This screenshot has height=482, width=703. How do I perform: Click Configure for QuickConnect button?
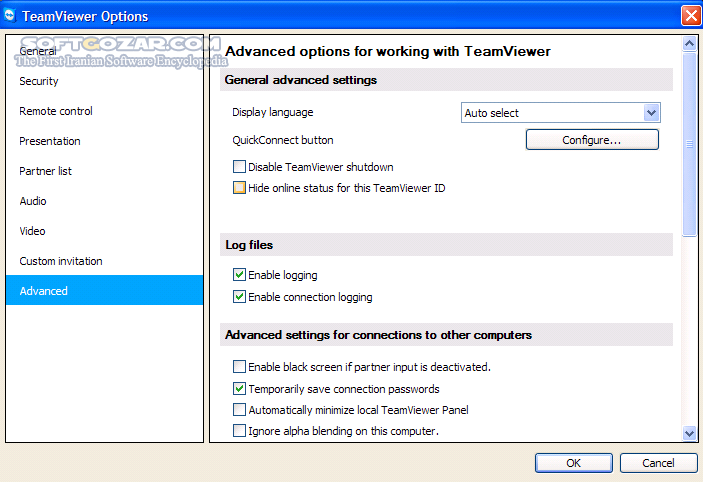[592, 140]
